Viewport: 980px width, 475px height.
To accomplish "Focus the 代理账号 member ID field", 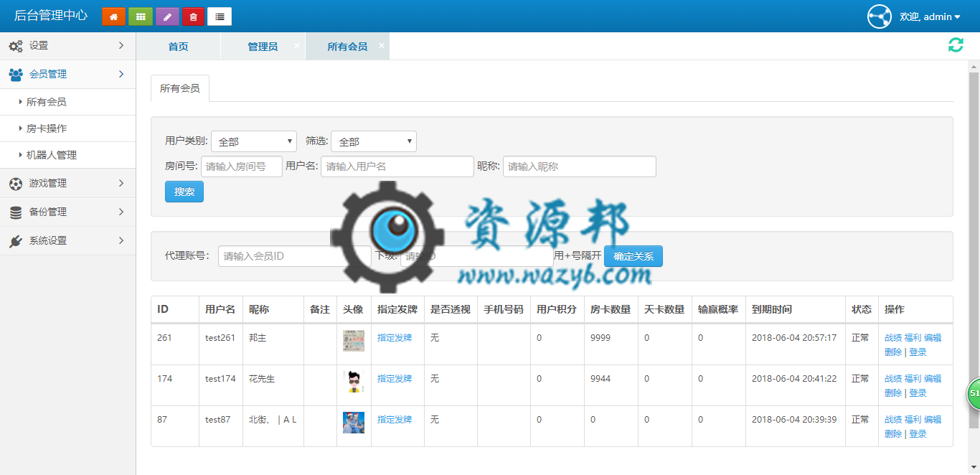I will (x=295, y=256).
